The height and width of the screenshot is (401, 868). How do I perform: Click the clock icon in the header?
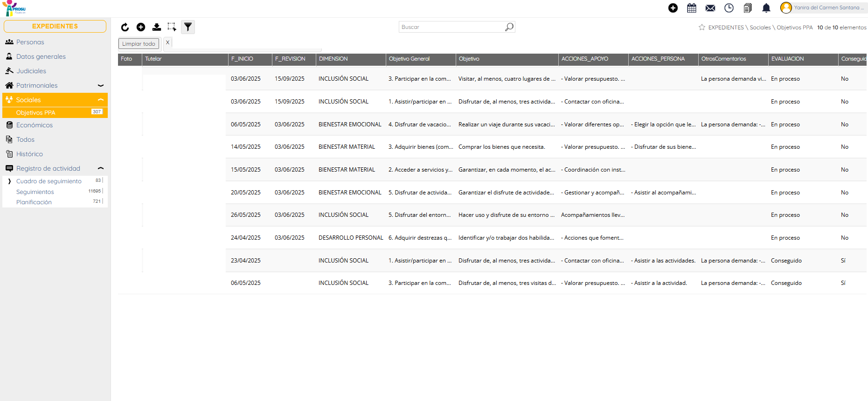[729, 8]
